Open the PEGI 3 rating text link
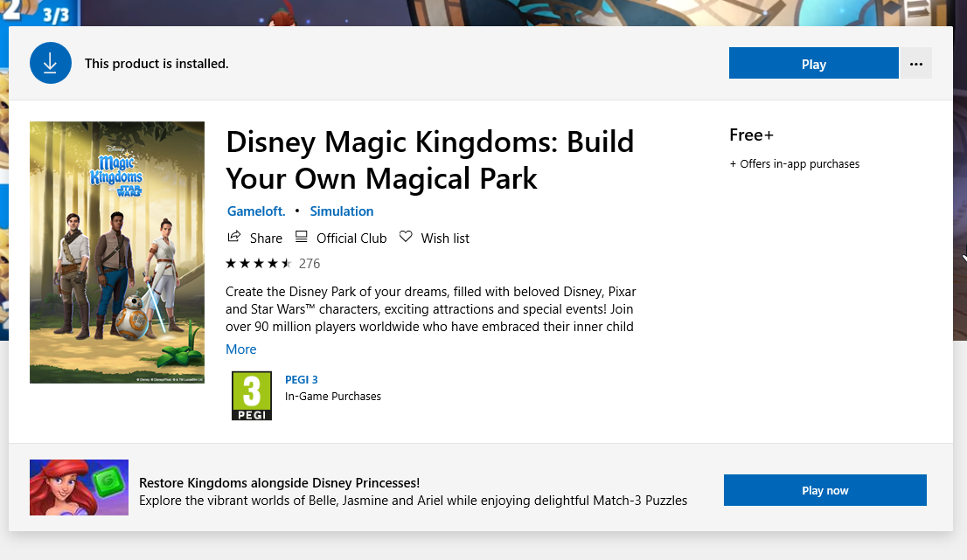This screenshot has height=560, width=967. (x=302, y=379)
